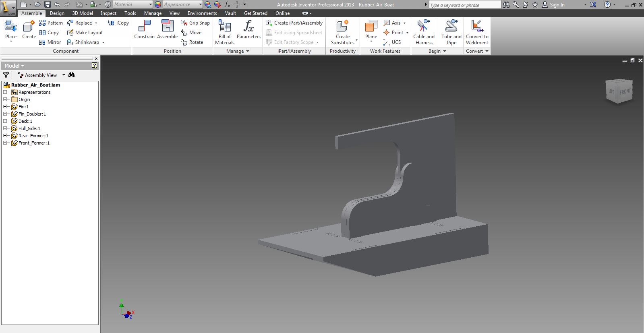Select the Copy component tool
This screenshot has width=644, height=333.
(x=49, y=33)
